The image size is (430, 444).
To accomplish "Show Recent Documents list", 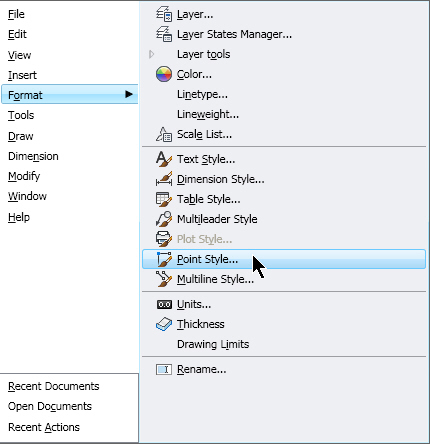I will [x=54, y=386].
